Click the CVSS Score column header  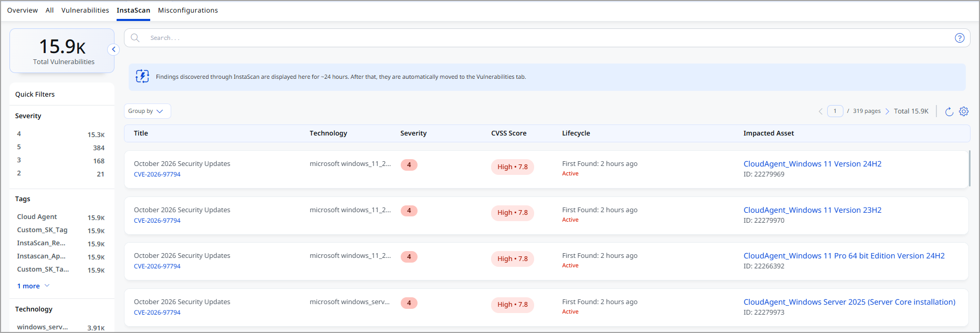point(508,133)
